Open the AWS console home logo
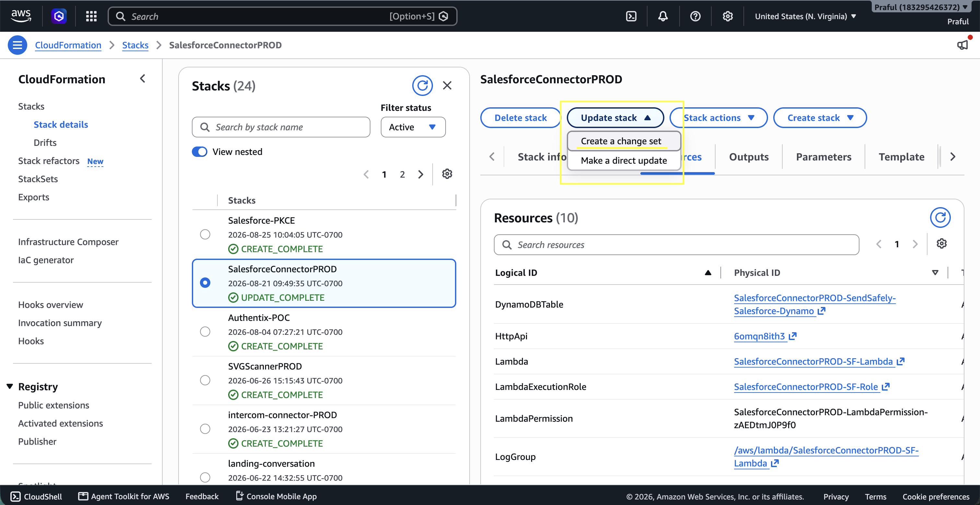 click(x=21, y=16)
